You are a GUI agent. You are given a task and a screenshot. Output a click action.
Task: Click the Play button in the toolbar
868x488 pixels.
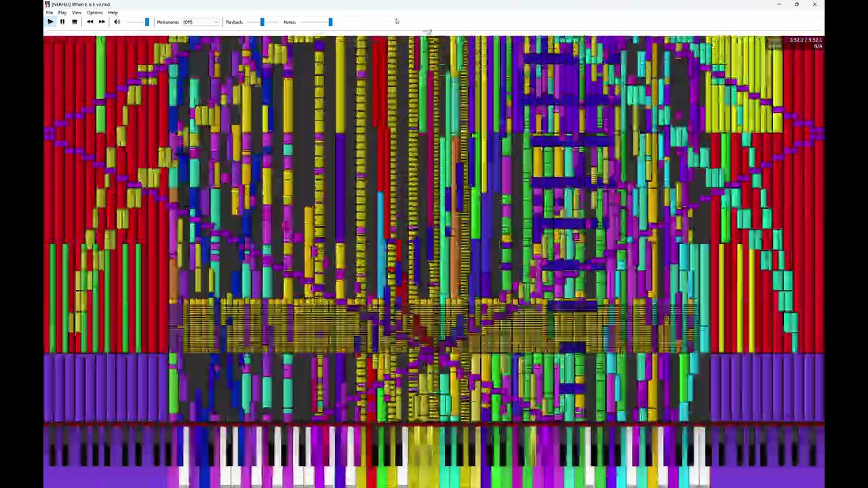point(50,22)
